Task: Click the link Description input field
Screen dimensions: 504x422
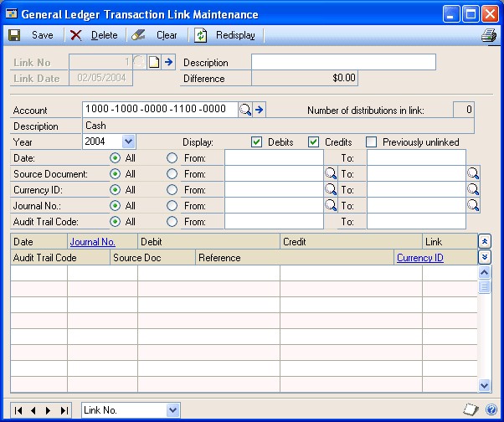Action: 343,62
